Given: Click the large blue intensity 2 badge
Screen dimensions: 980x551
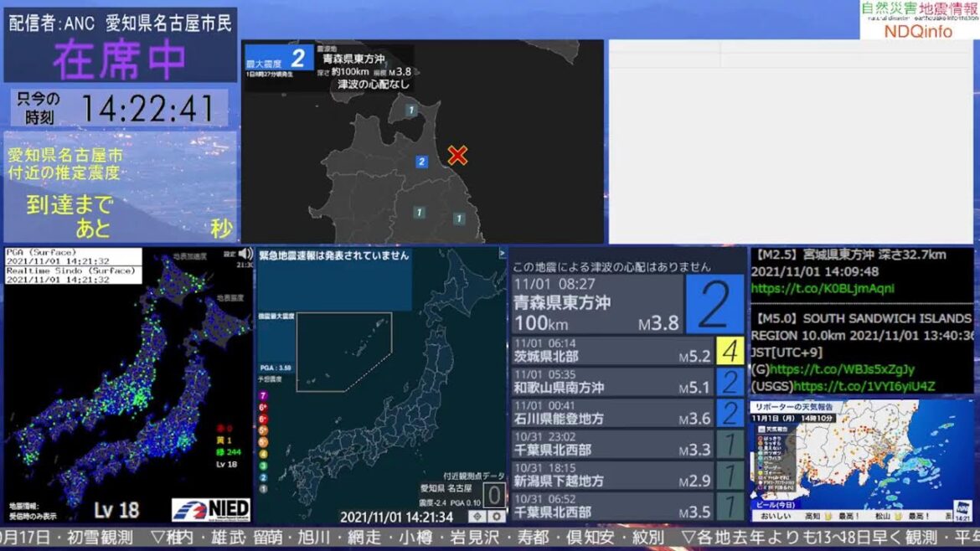Looking at the screenshot, I should (714, 304).
